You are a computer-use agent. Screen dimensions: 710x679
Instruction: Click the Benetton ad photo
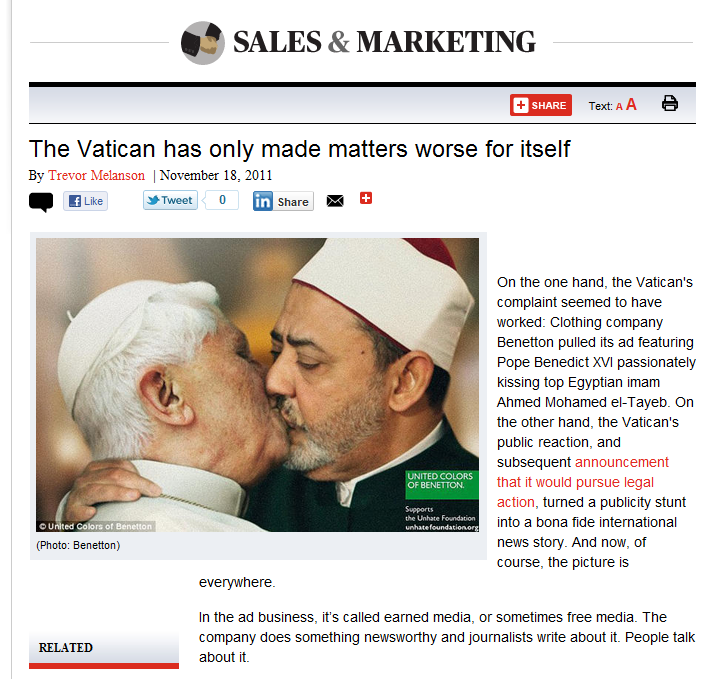(257, 385)
